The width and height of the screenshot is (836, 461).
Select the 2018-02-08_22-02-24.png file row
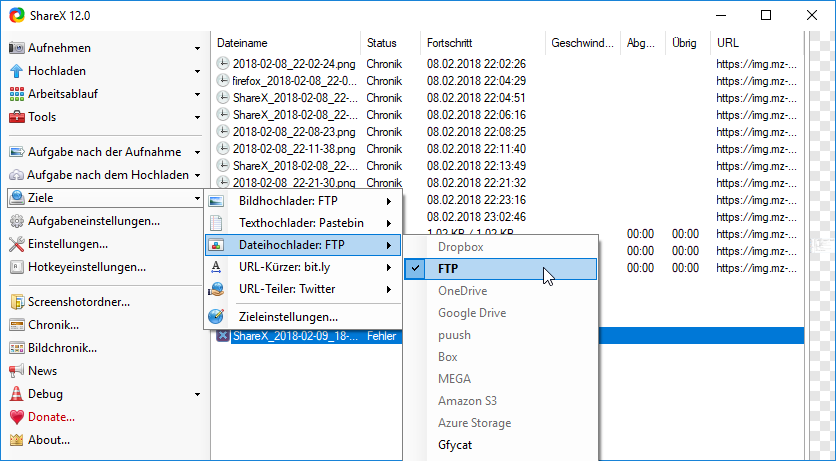pos(294,64)
